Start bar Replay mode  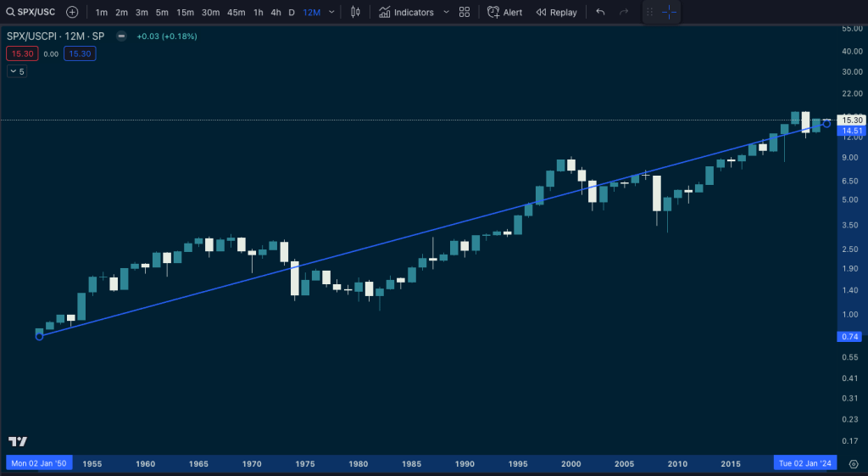tap(556, 12)
